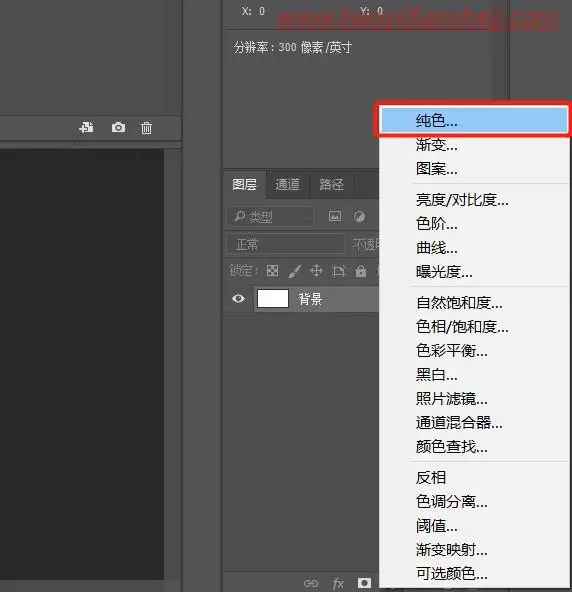Viewport: 572px width, 592px height.
Task: Select 黑白... menu item
Action: [474, 375]
